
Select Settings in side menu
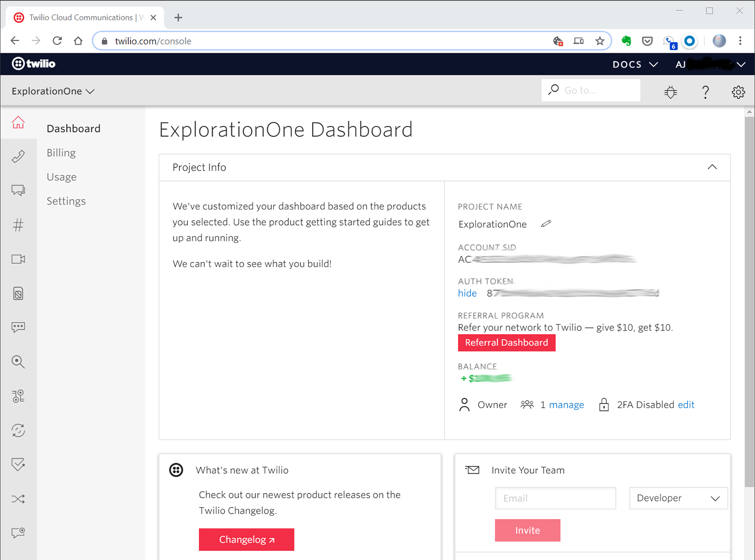pyautogui.click(x=66, y=201)
